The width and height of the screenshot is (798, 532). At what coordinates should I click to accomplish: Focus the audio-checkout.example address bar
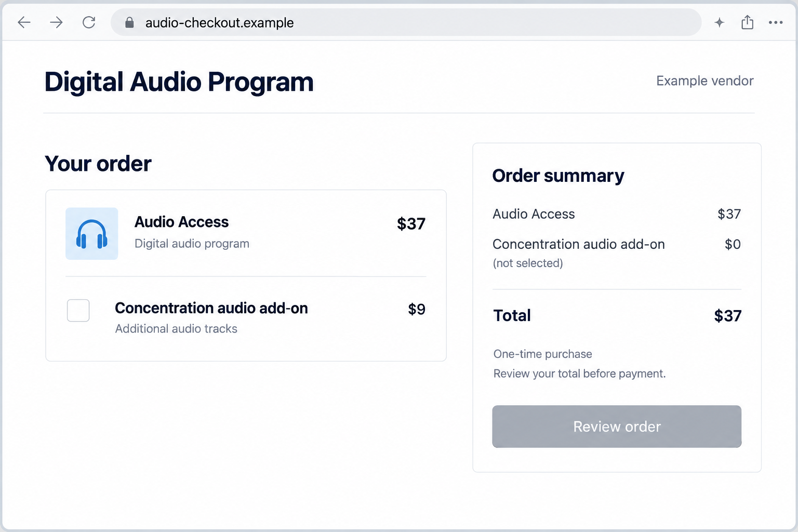click(406, 22)
